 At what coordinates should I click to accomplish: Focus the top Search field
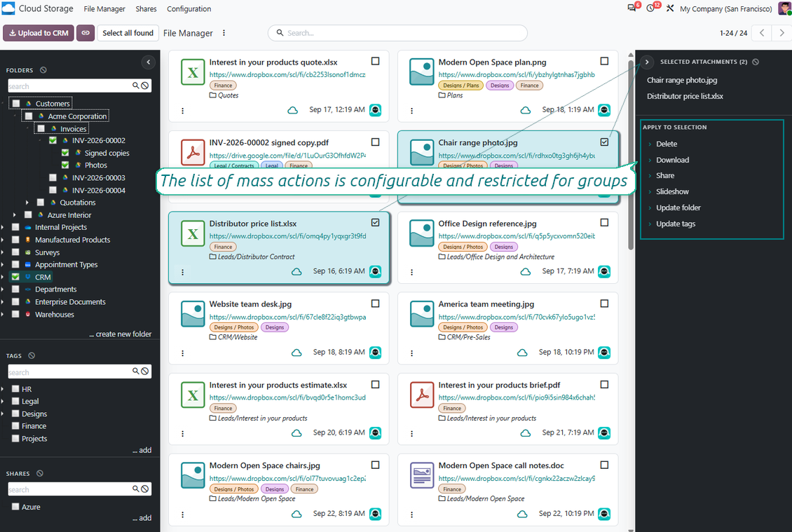[x=397, y=33]
